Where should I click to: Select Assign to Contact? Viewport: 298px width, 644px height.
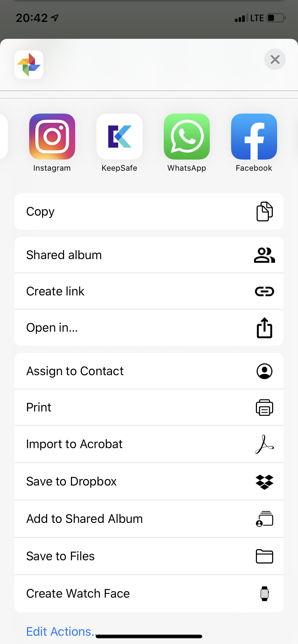149,371
